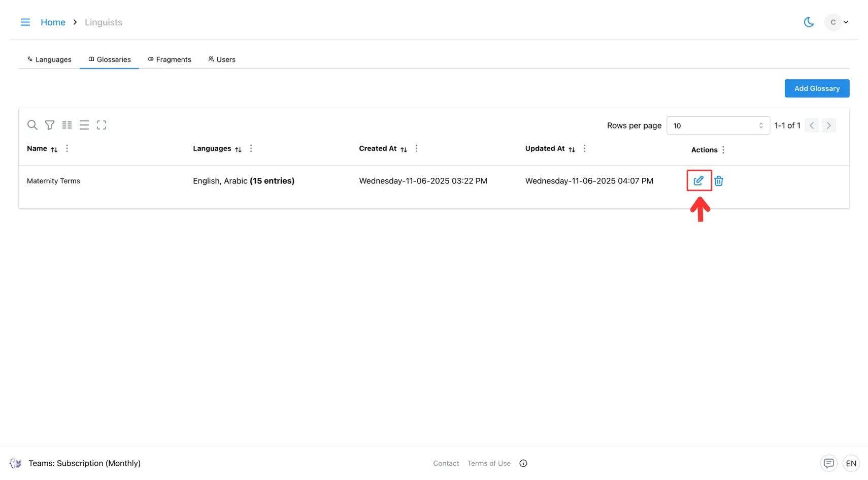Open Created At column options menu
This screenshot has height=480, width=868.
(416, 148)
